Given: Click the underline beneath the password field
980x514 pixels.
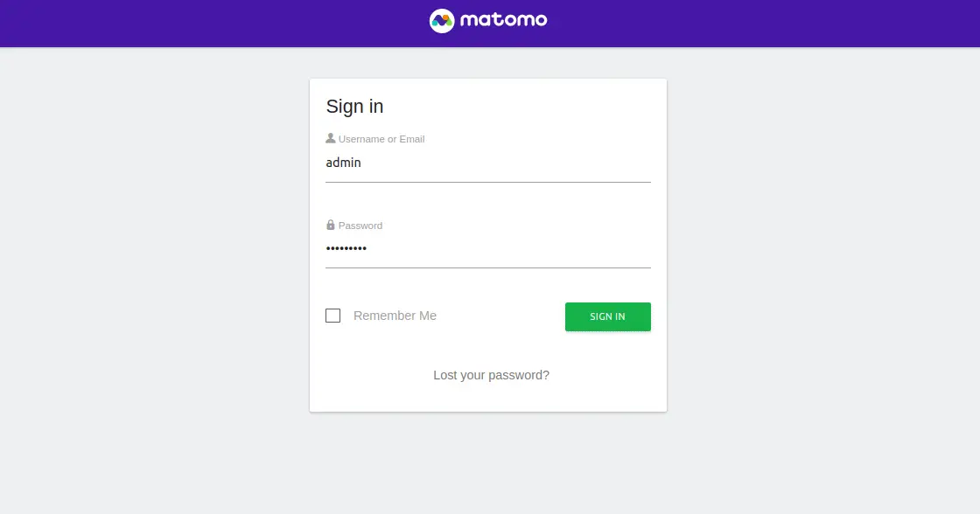Looking at the screenshot, I should [488, 268].
